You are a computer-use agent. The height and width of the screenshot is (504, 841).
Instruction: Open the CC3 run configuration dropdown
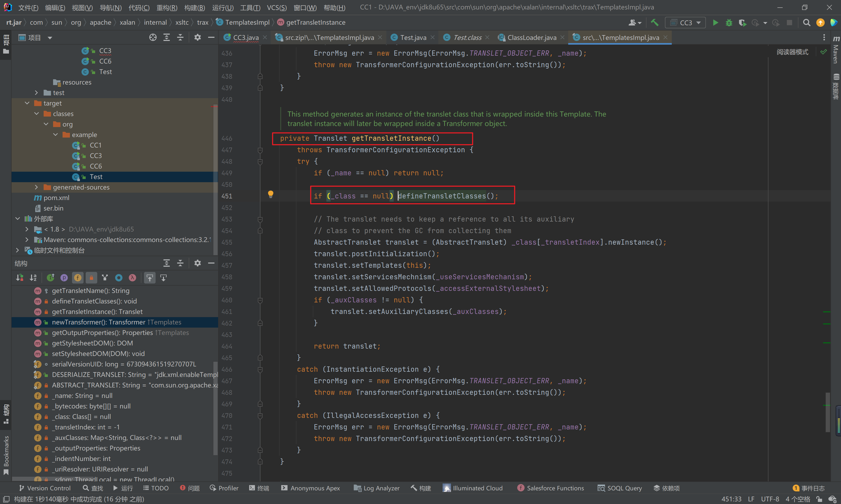tap(686, 23)
